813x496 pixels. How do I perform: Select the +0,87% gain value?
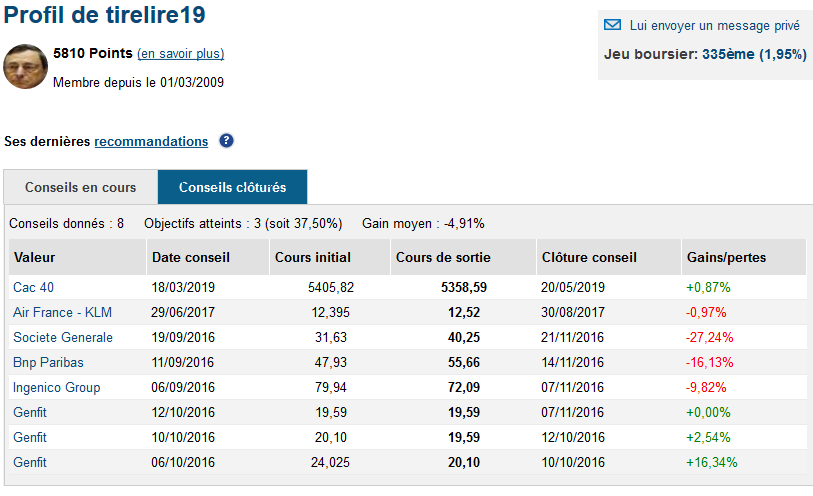(x=708, y=287)
